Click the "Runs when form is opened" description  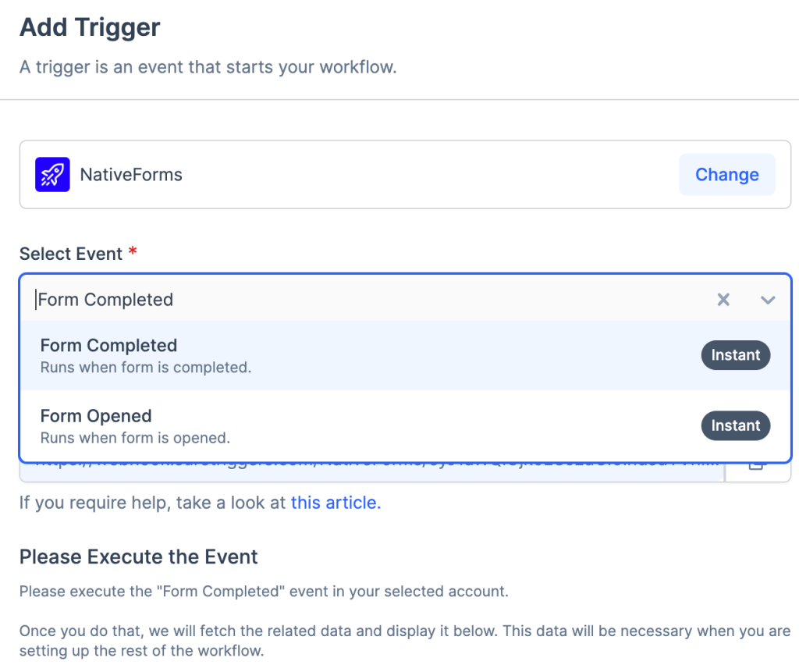pos(135,437)
